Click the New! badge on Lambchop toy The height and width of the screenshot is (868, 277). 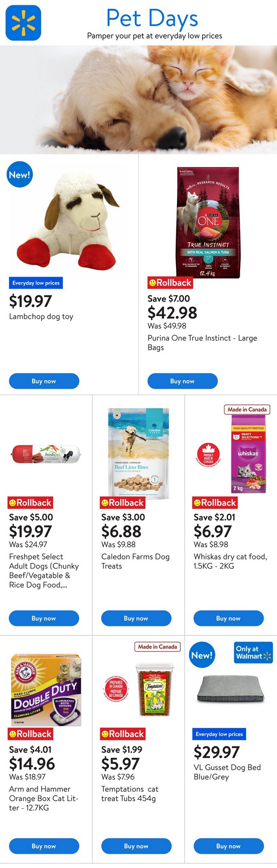pos(20,174)
